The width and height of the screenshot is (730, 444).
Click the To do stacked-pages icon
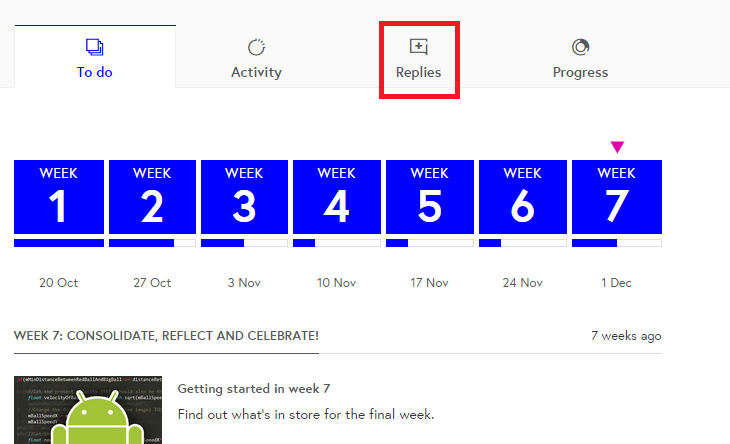[x=95, y=47]
